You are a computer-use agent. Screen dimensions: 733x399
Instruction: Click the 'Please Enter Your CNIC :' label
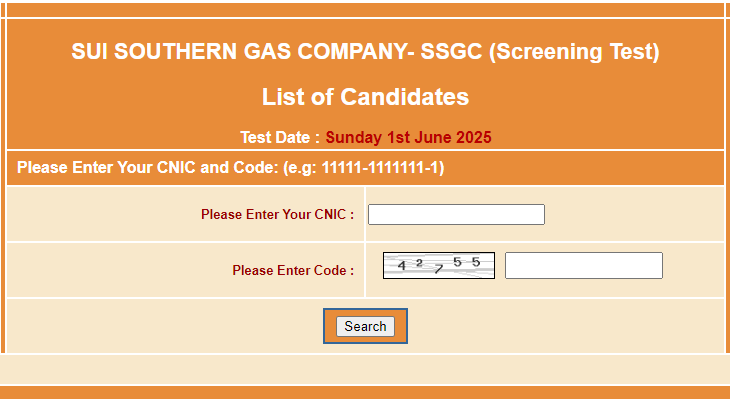tap(277, 214)
